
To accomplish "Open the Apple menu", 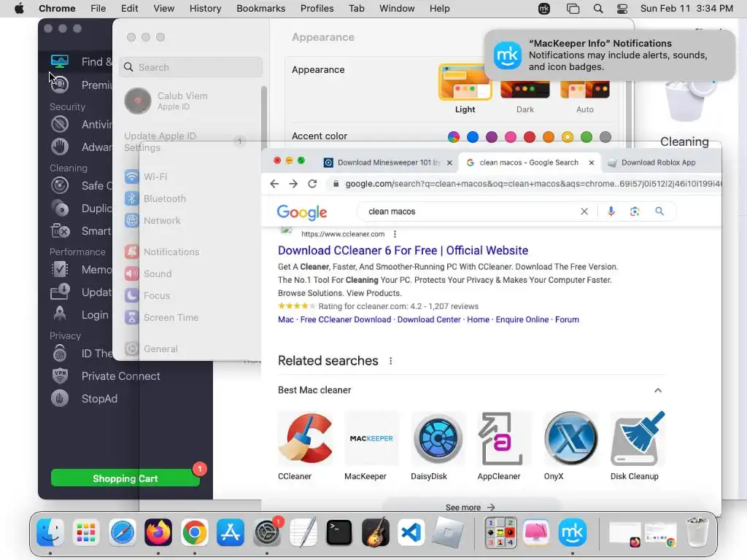I will [x=18, y=9].
